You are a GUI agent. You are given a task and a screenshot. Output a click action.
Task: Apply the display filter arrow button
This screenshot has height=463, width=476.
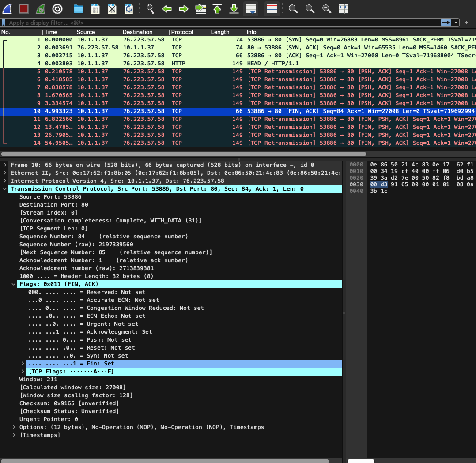point(446,23)
